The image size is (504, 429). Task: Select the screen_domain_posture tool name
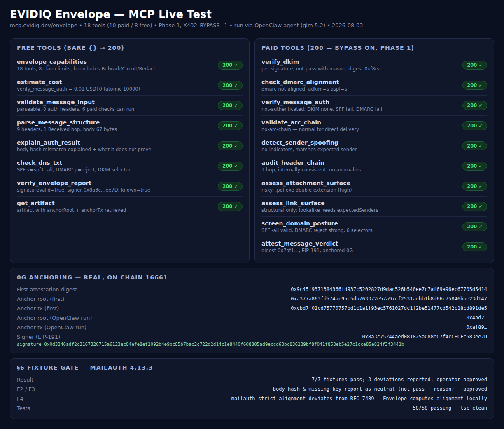[300, 223]
